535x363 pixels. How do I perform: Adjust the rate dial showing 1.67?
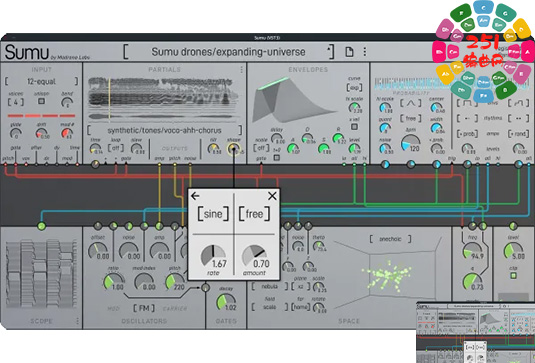tap(213, 255)
